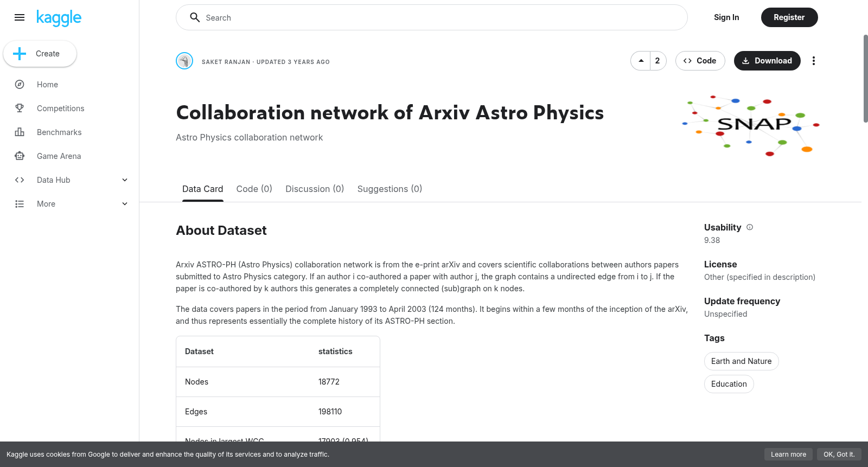Click Learn more in cookie banner

click(x=788, y=455)
